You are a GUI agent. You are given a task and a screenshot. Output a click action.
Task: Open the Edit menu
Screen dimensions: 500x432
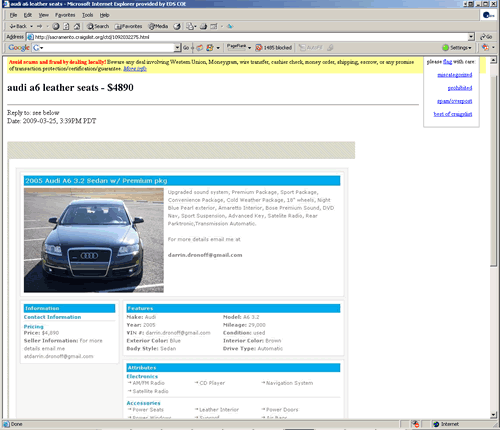(x=28, y=15)
